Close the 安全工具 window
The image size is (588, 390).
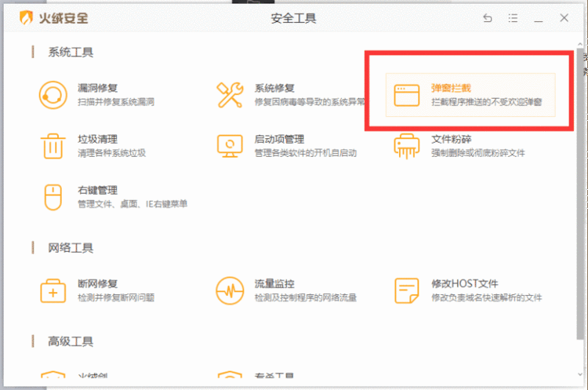pos(564,17)
